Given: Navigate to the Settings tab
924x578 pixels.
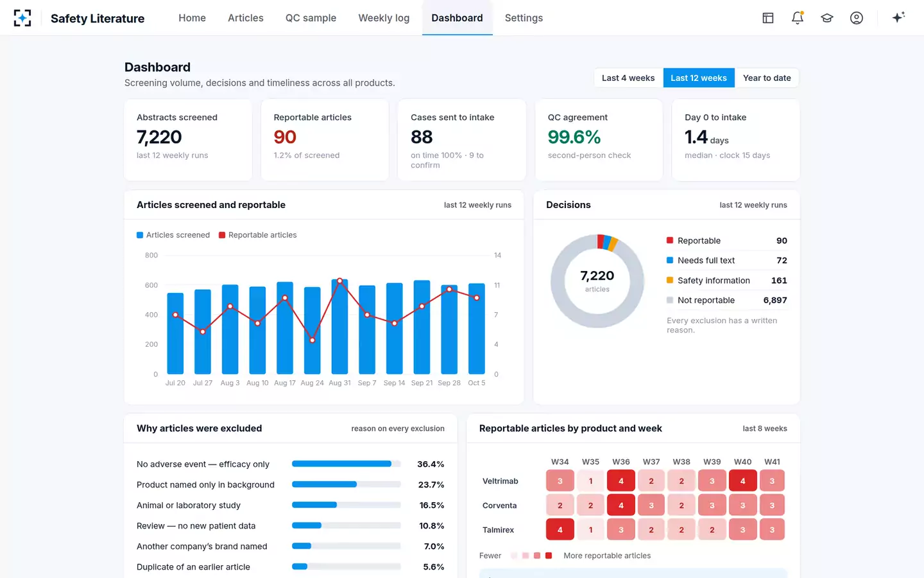Looking at the screenshot, I should point(524,18).
